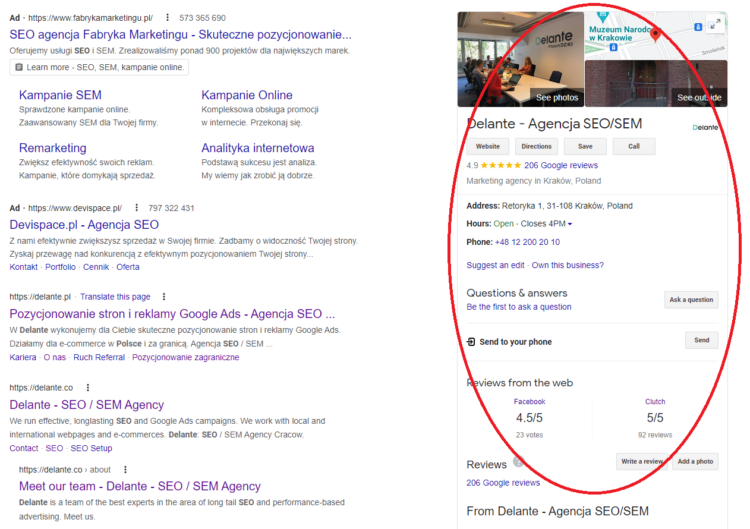Open the SEO Setup sitelink
Viewport: 750px width, 529px height.
(91, 448)
